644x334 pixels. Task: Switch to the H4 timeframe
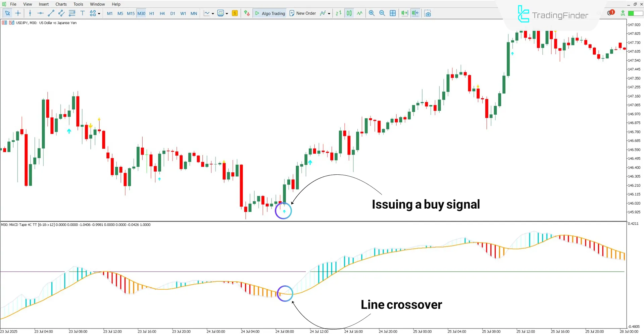(162, 13)
